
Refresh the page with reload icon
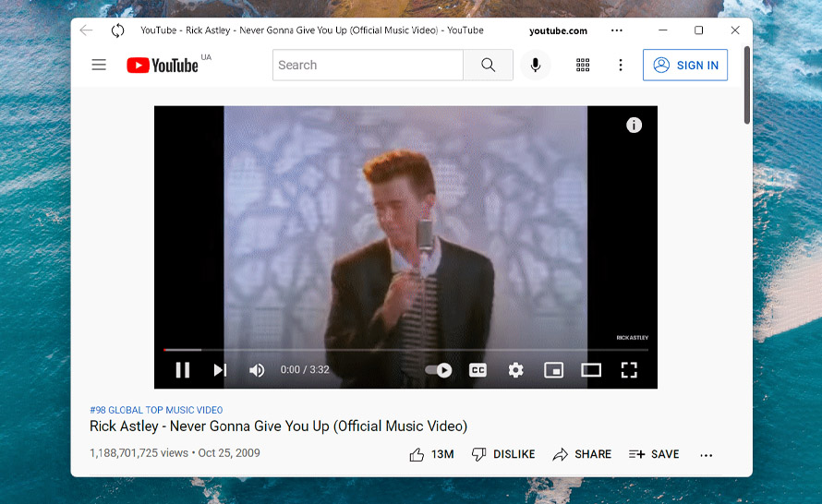coord(117,30)
